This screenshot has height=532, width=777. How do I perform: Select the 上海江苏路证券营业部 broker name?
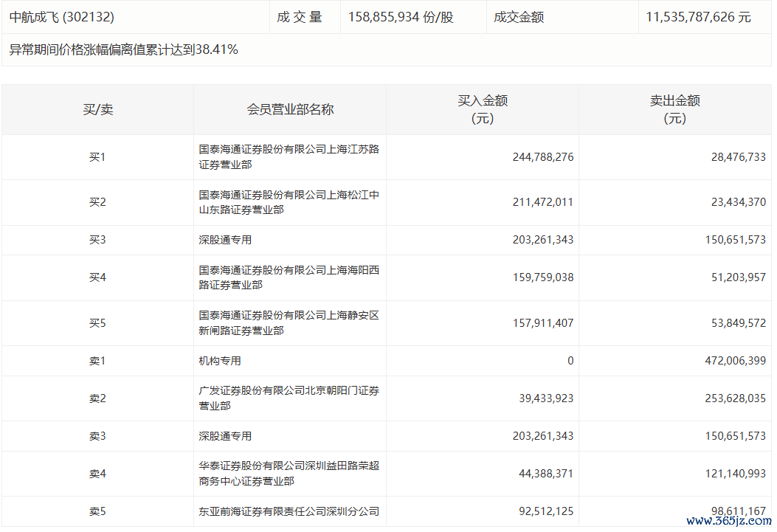[x=289, y=156]
